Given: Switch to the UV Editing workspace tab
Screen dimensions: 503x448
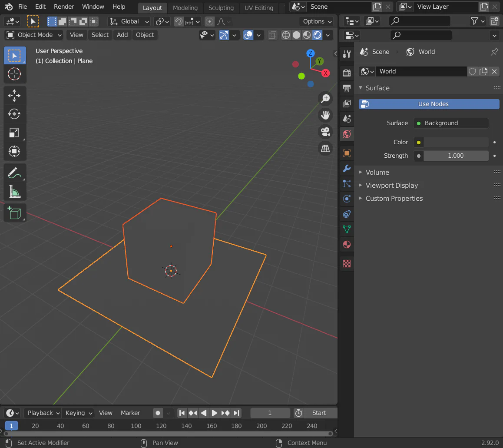Looking at the screenshot, I should pos(259,8).
